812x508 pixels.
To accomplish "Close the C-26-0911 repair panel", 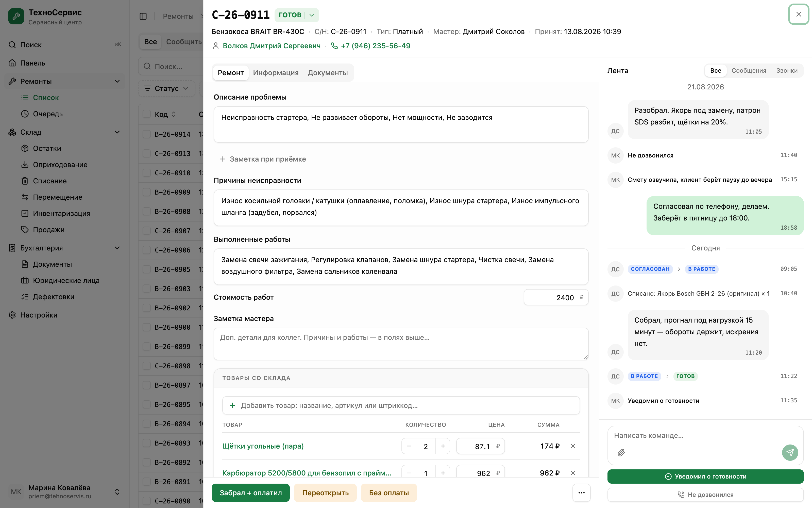I will pyautogui.click(x=799, y=14).
